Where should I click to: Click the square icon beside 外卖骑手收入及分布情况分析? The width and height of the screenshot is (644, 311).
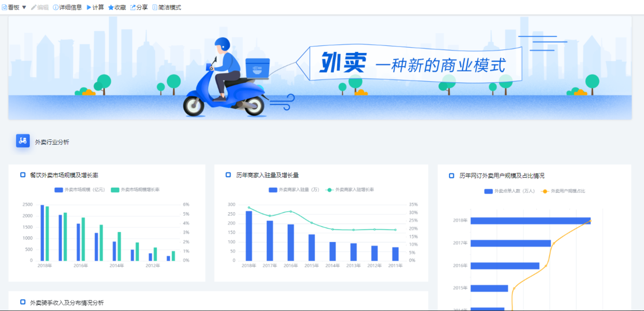pos(23,302)
